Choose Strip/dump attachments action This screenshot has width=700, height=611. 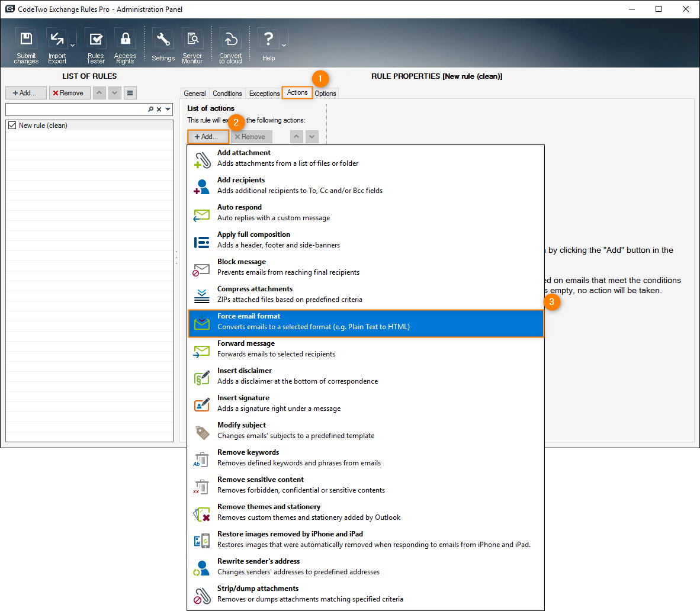[x=365, y=594]
